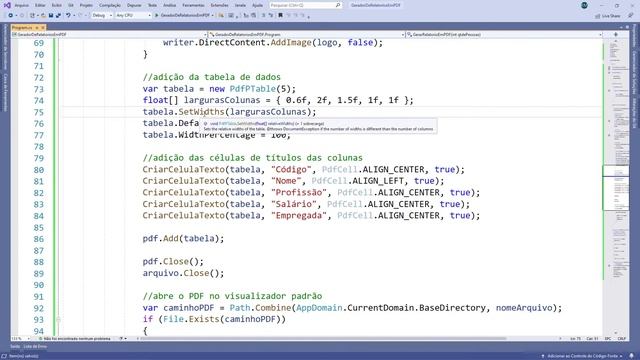Open the Arquivo menu
This screenshot has width=640, height=360.
pyautogui.click(x=22, y=5)
